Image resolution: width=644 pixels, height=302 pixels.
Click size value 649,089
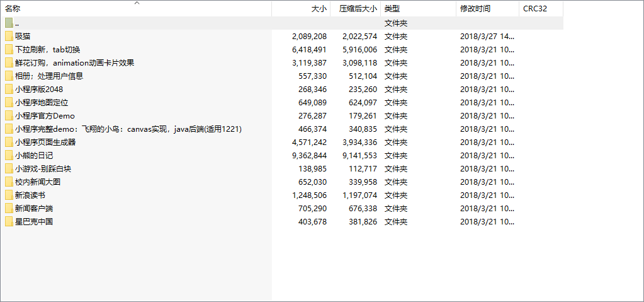coord(313,102)
